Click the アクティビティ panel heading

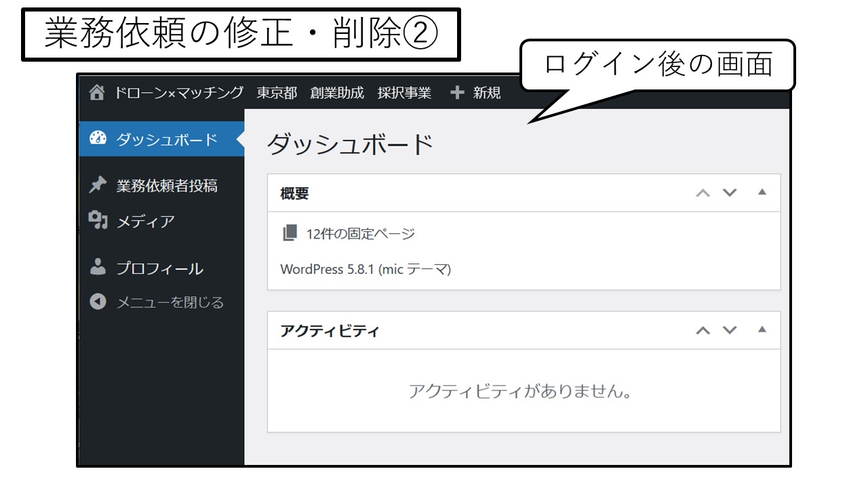tap(330, 331)
